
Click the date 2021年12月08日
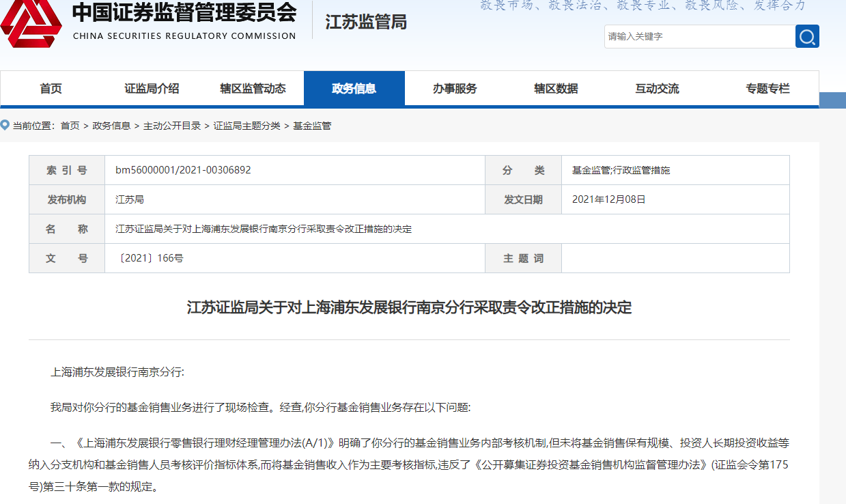point(608,199)
